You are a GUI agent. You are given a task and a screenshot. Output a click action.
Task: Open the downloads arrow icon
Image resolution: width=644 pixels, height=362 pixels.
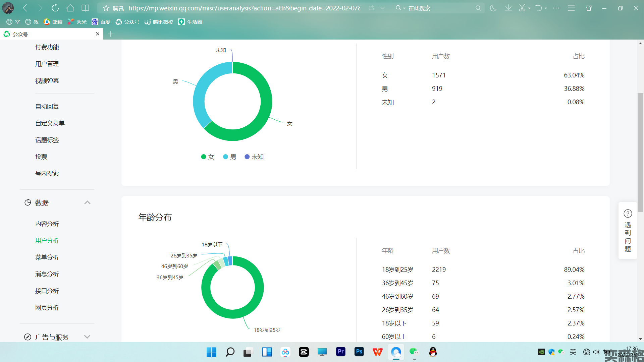(508, 8)
